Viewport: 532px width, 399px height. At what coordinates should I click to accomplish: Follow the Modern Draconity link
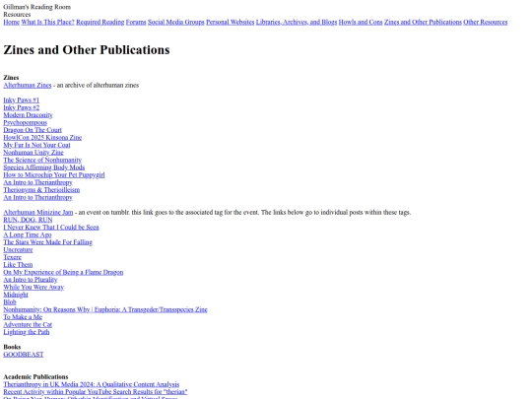coord(28,115)
